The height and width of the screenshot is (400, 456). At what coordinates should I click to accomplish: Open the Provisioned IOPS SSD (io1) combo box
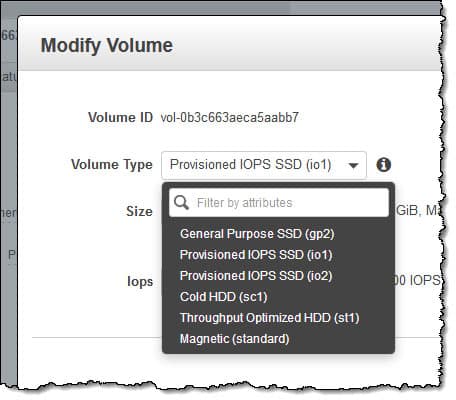click(x=264, y=165)
